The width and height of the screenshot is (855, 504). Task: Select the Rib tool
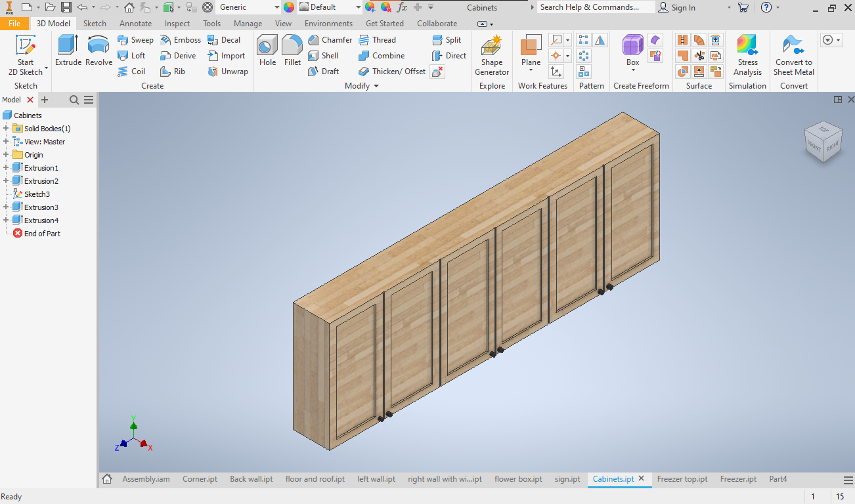pyautogui.click(x=173, y=72)
